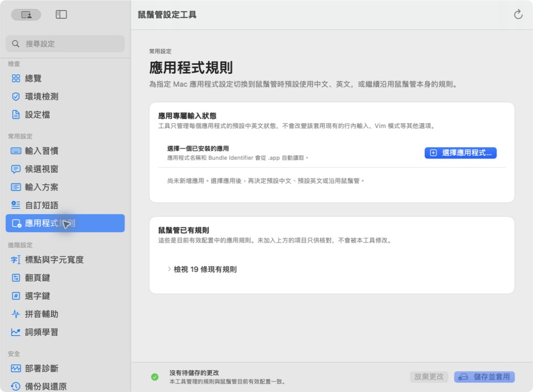Select 拼音輔助 in sidebar

(65, 314)
